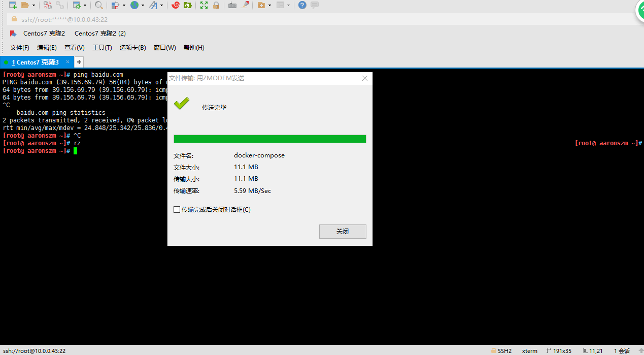Expand the session Properties dropdown arrow
Viewport: 644px width, 355px height.
85,5
